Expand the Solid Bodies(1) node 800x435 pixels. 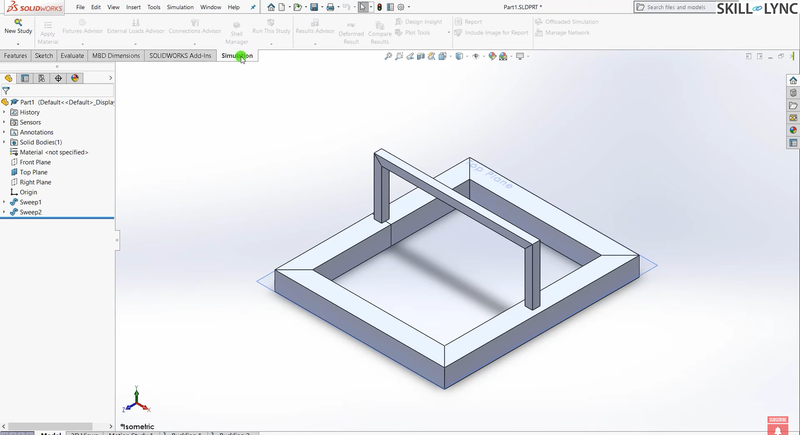pyautogui.click(x=4, y=142)
